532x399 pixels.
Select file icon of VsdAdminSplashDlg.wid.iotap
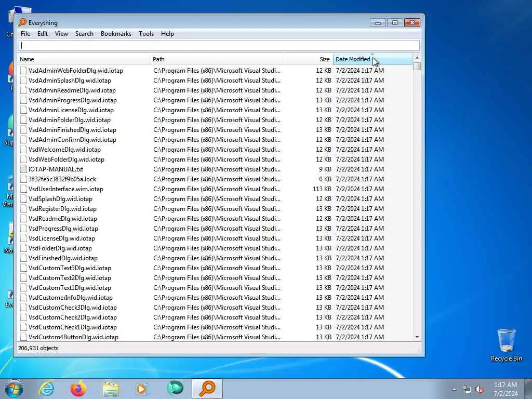[x=23, y=81]
